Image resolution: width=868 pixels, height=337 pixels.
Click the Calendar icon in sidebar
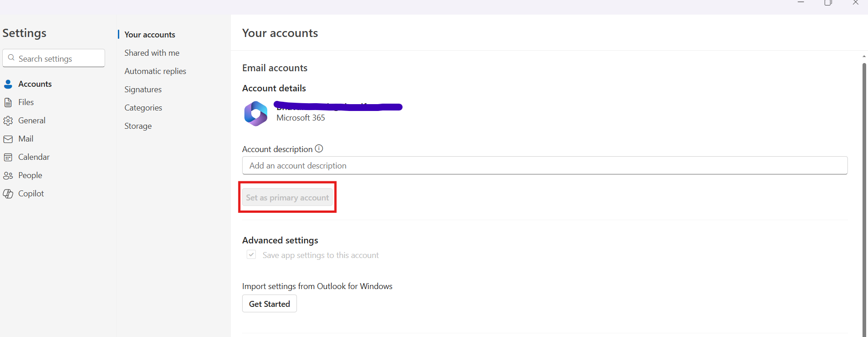pyautogui.click(x=8, y=157)
